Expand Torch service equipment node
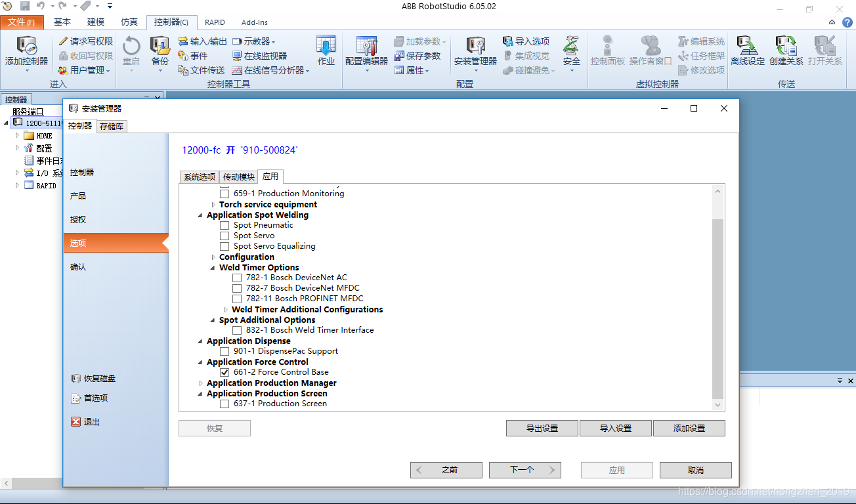This screenshot has height=504, width=856. pyautogui.click(x=213, y=205)
